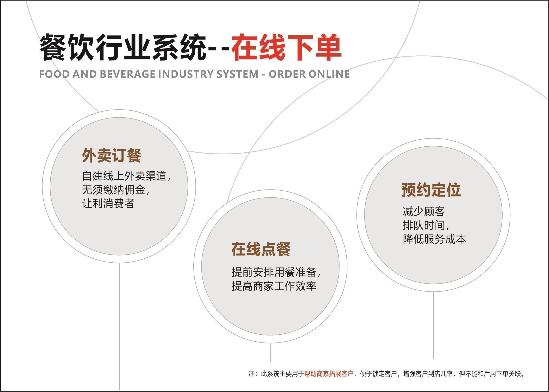Image resolution: width=549 pixels, height=392 pixels.
Task: Click the 预约定位 heading
Action: tap(431, 190)
